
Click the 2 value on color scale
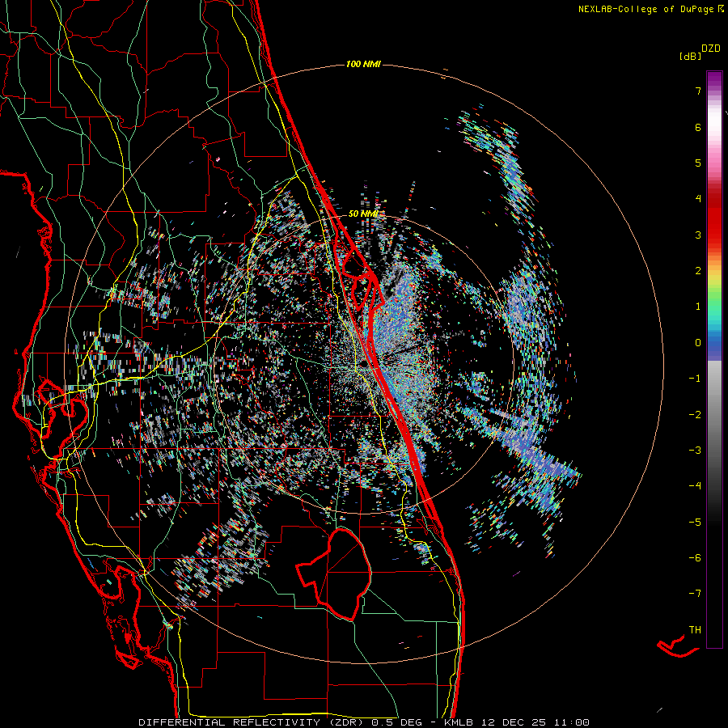(x=698, y=271)
